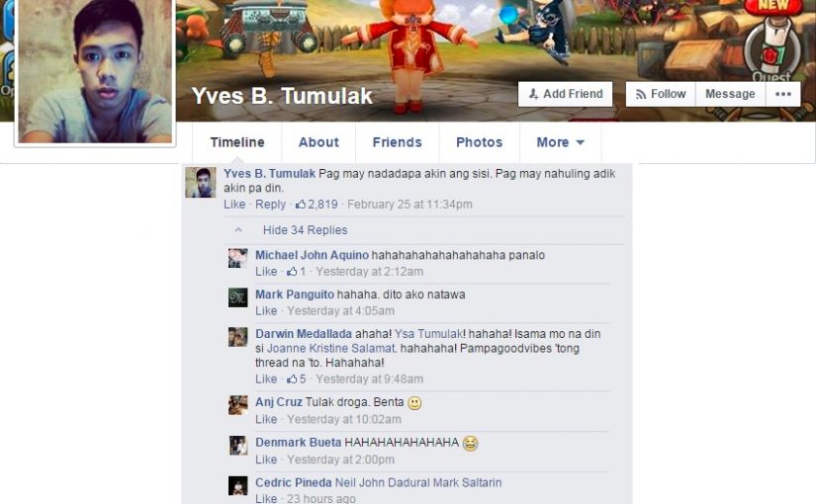Click Mark Panguito's avatar thumbnail
The image size is (816, 504).
(238, 297)
